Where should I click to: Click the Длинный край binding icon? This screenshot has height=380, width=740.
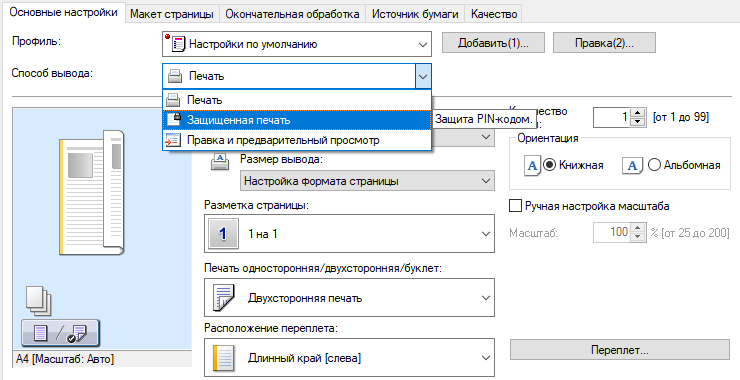(223, 358)
